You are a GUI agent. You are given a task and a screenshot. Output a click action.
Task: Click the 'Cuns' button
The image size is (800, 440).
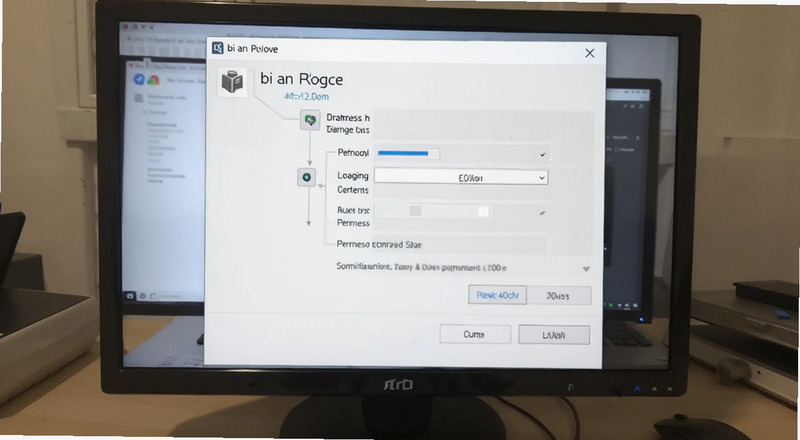[475, 334]
